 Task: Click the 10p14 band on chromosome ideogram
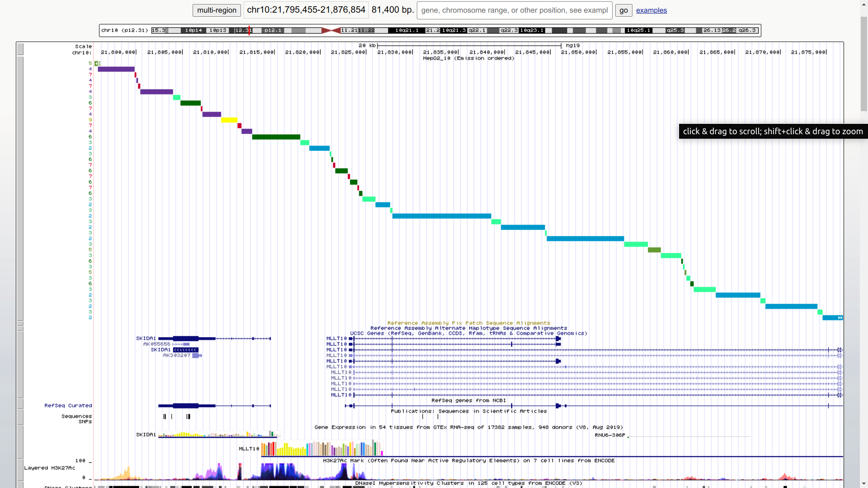(x=193, y=30)
